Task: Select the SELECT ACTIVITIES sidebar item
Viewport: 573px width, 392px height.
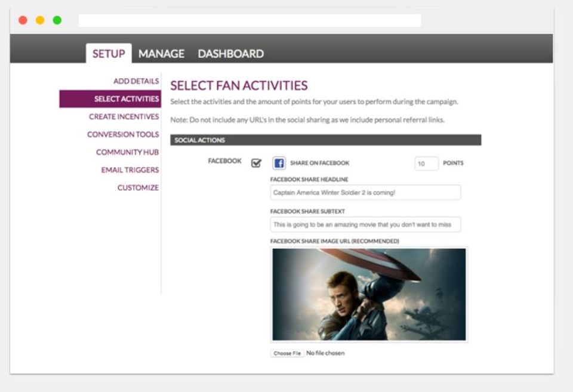Action: (110, 99)
